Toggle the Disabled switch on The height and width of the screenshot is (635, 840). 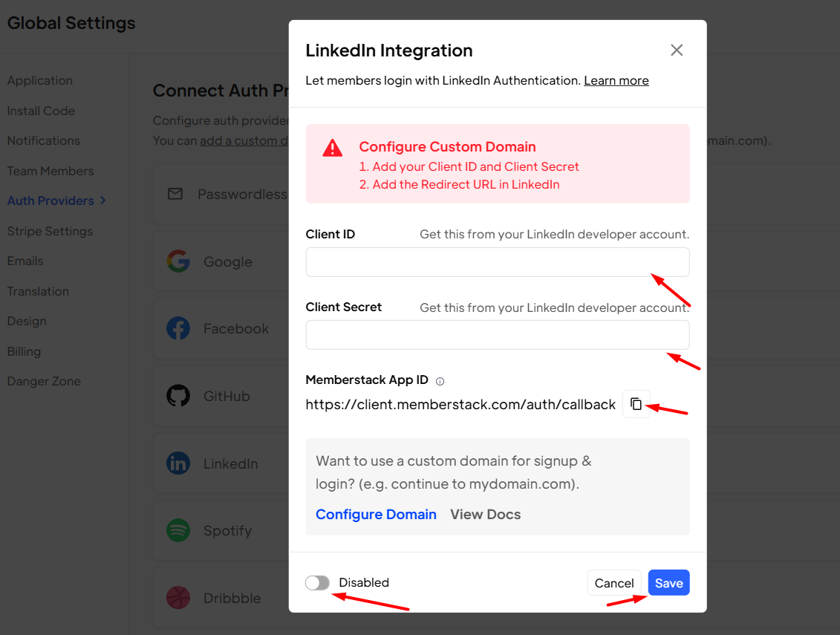click(x=317, y=582)
